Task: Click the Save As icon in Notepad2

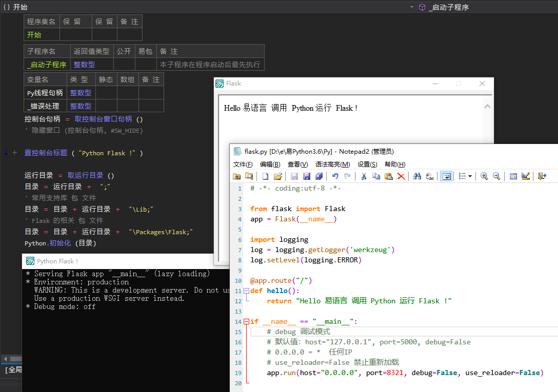Action: point(306,176)
